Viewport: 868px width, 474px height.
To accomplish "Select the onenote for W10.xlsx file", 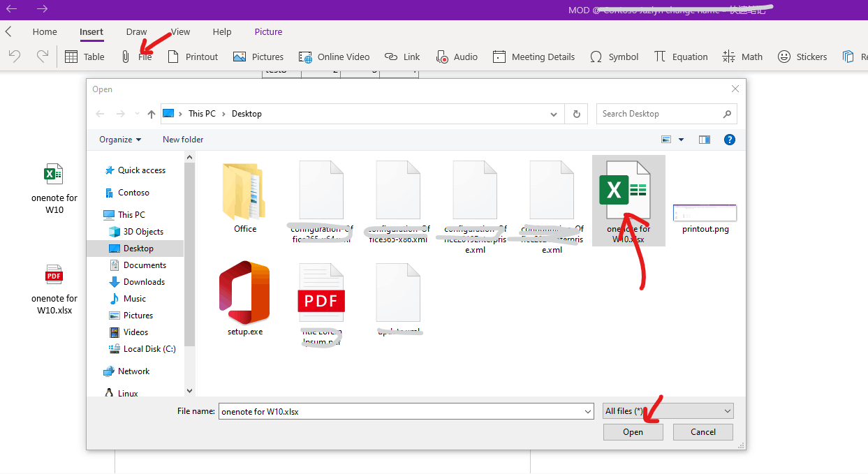I will pos(628,201).
